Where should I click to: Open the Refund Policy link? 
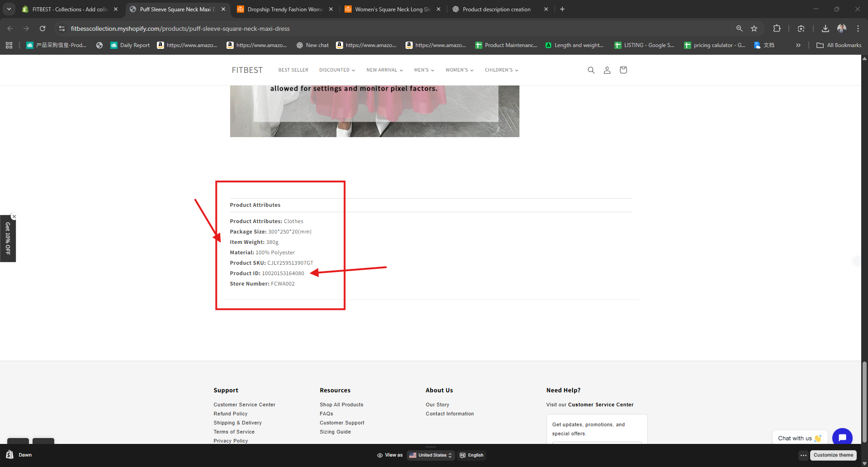pos(231,414)
